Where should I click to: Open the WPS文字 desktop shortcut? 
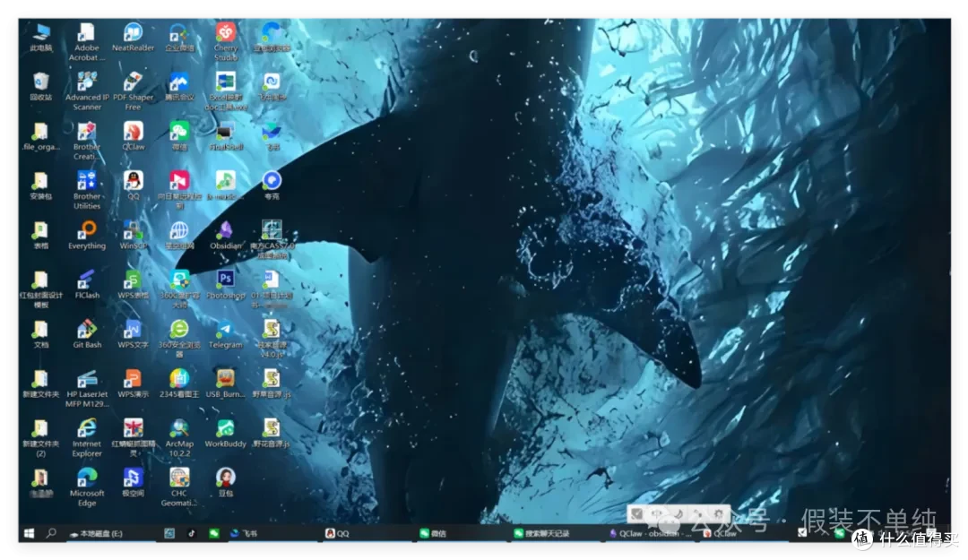click(133, 334)
